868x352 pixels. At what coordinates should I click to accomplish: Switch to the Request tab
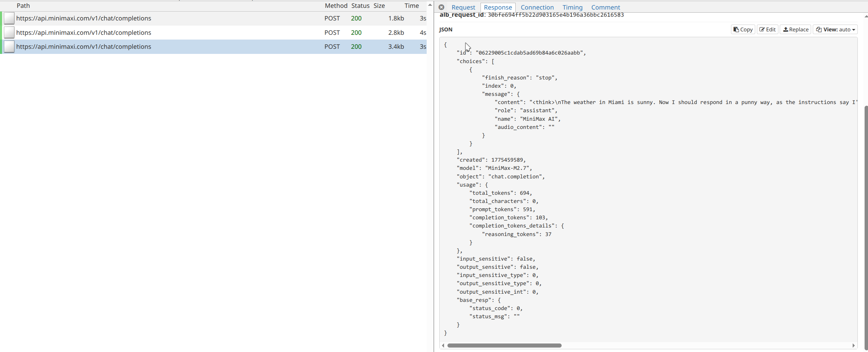tap(463, 7)
